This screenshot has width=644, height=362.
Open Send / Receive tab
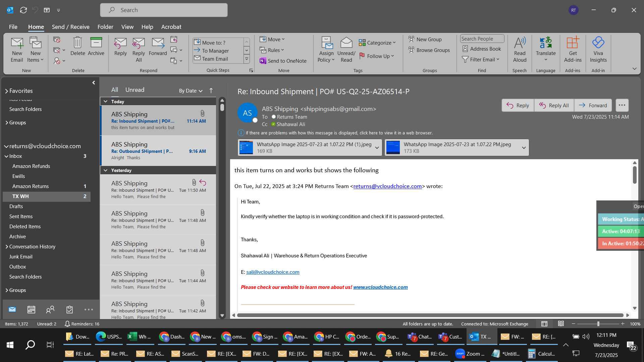click(x=70, y=27)
